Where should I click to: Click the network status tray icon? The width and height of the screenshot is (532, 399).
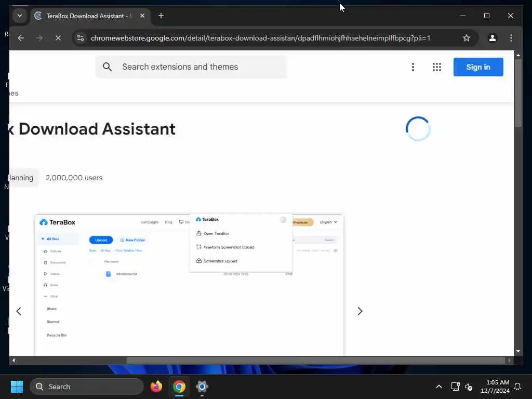click(455, 387)
